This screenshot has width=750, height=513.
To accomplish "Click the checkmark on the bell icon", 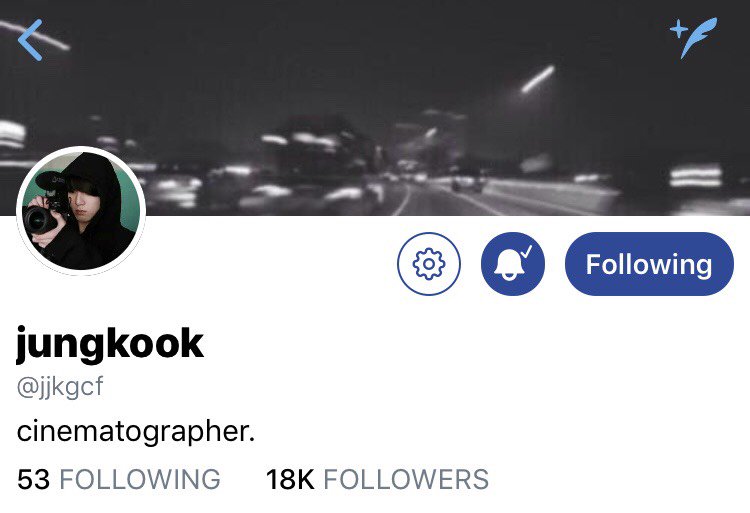I will [x=526, y=251].
